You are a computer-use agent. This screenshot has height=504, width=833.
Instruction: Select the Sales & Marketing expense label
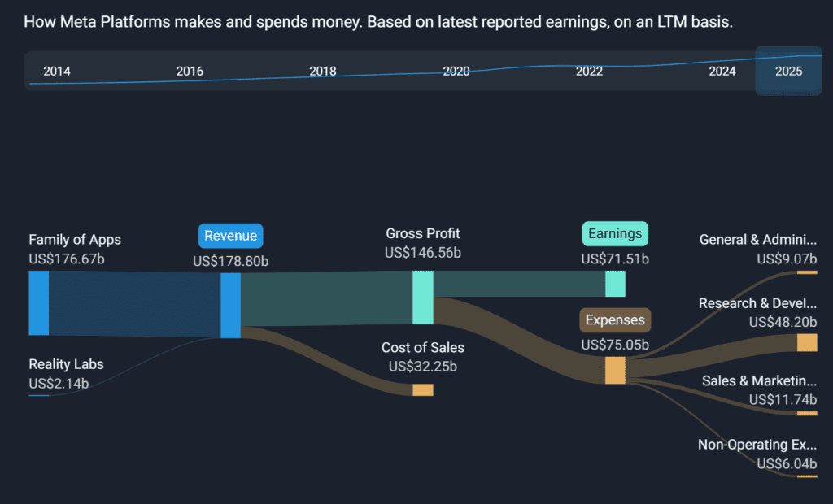click(759, 380)
